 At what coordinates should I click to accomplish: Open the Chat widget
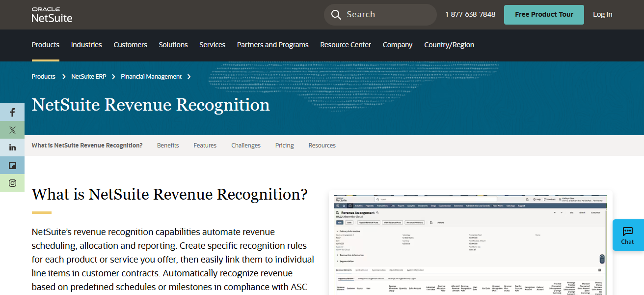pos(628,235)
